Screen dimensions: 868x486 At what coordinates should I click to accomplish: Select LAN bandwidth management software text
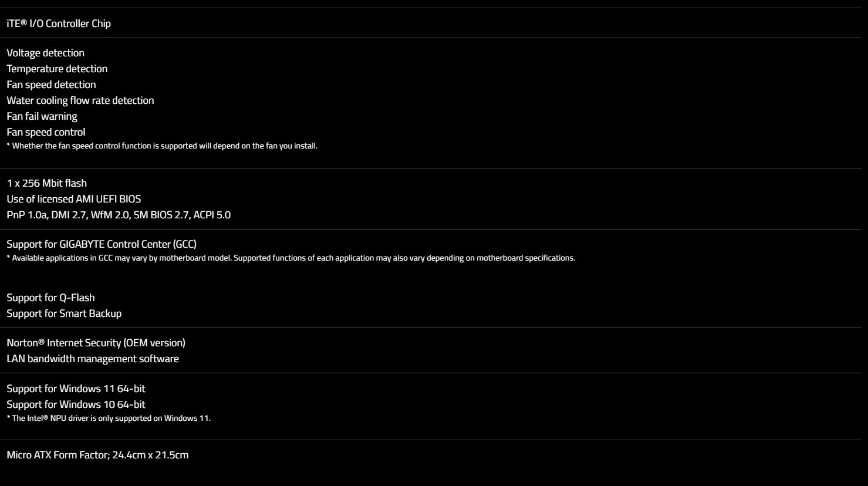click(93, 359)
